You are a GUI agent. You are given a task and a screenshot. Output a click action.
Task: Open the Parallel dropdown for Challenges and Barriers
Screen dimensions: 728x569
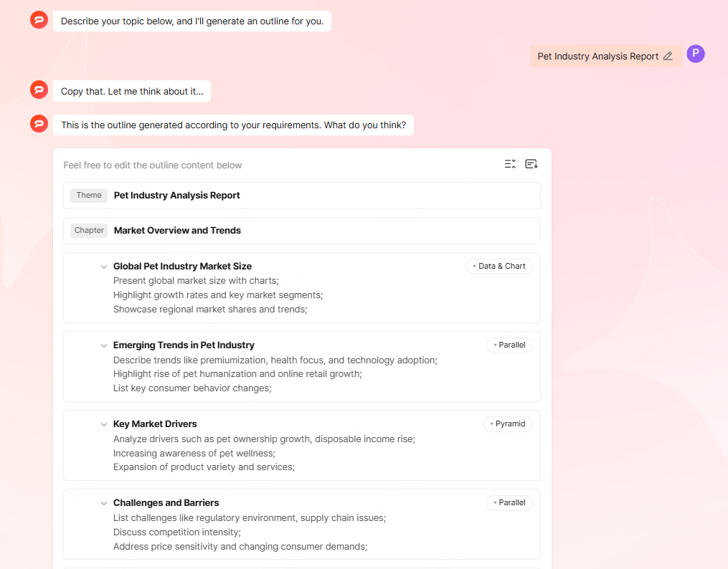point(509,502)
